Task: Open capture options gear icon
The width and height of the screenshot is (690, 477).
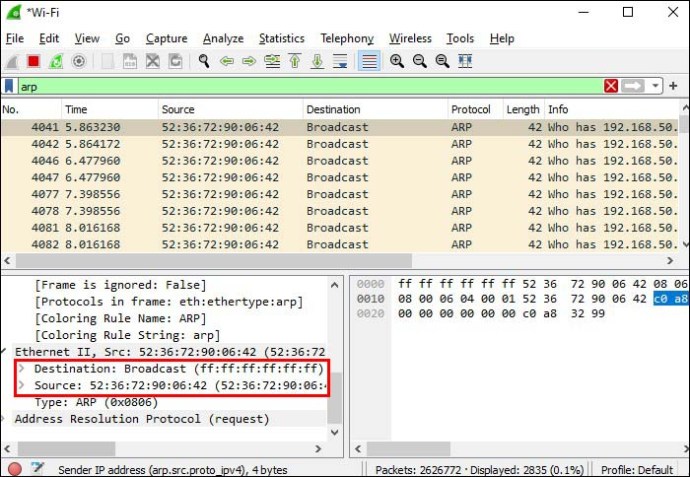Action: tap(78, 61)
